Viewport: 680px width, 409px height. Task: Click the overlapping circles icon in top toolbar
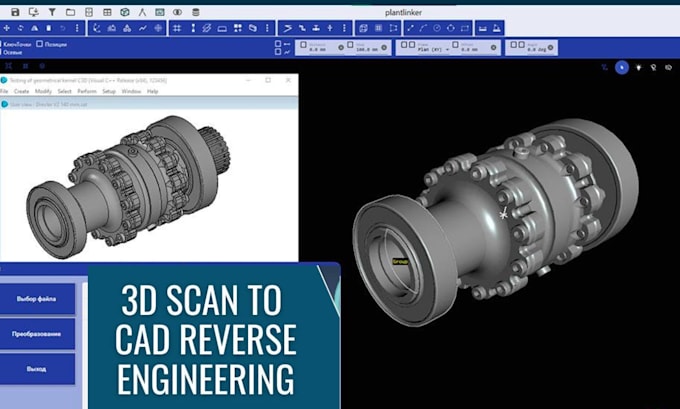click(177, 12)
